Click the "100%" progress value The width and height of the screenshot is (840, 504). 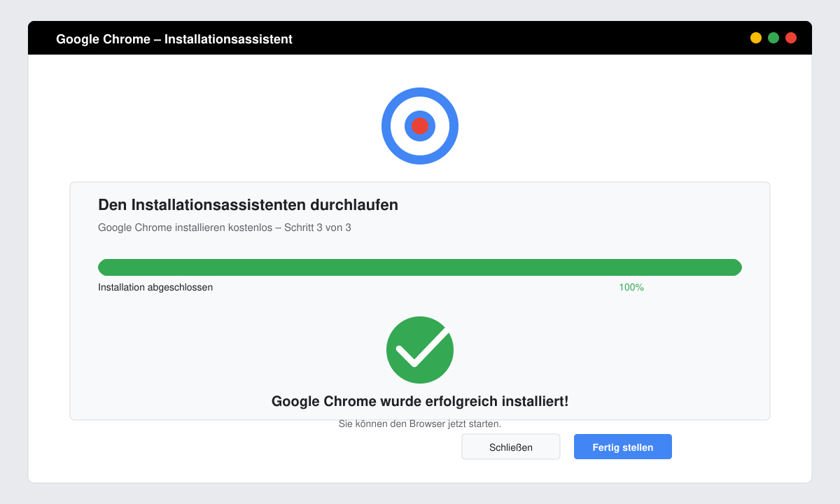[631, 287]
